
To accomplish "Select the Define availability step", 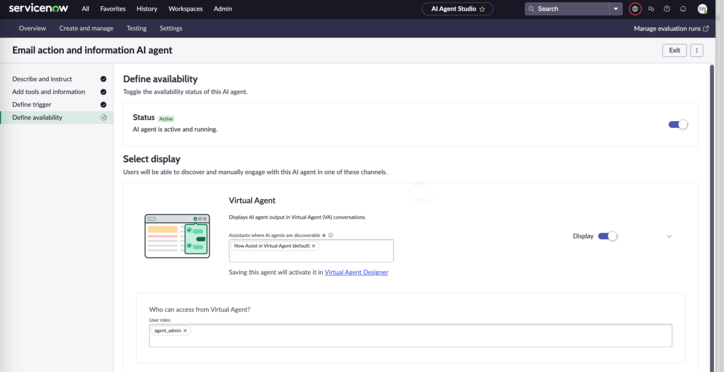I will (56, 118).
